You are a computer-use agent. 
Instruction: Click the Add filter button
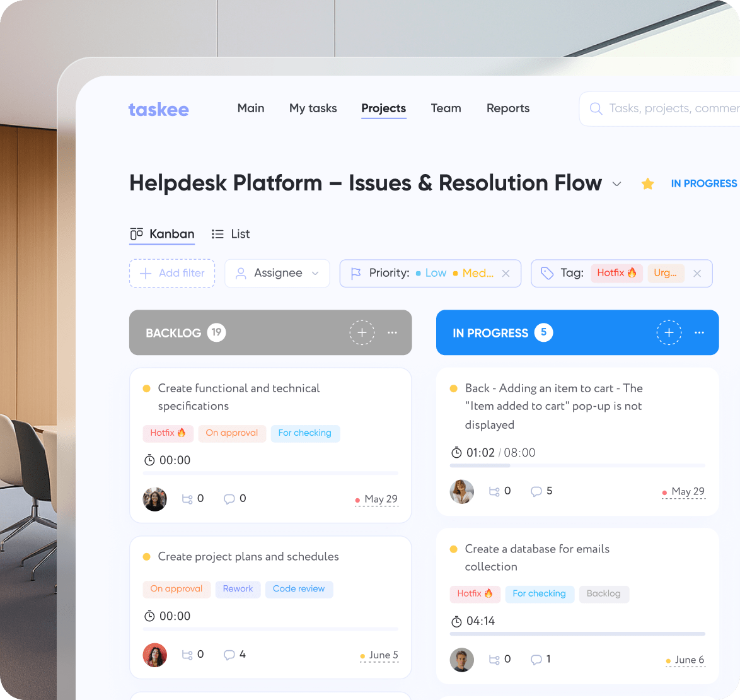coord(171,273)
